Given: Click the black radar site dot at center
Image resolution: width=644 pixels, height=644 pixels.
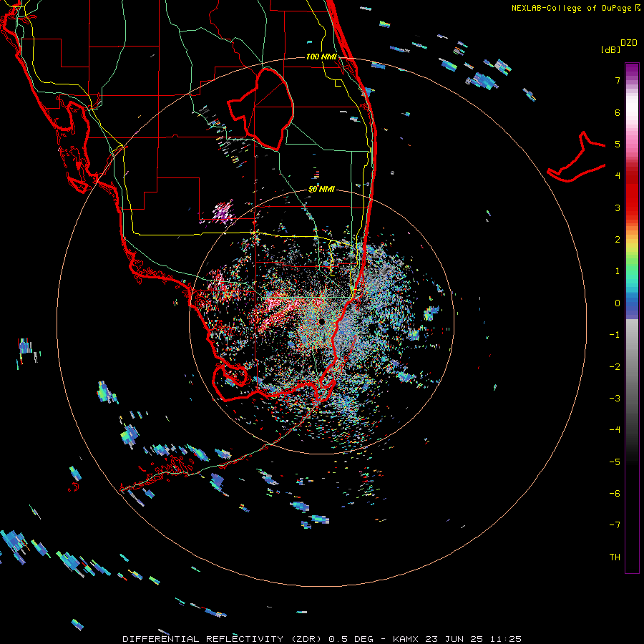Looking at the screenshot, I should pos(321,321).
